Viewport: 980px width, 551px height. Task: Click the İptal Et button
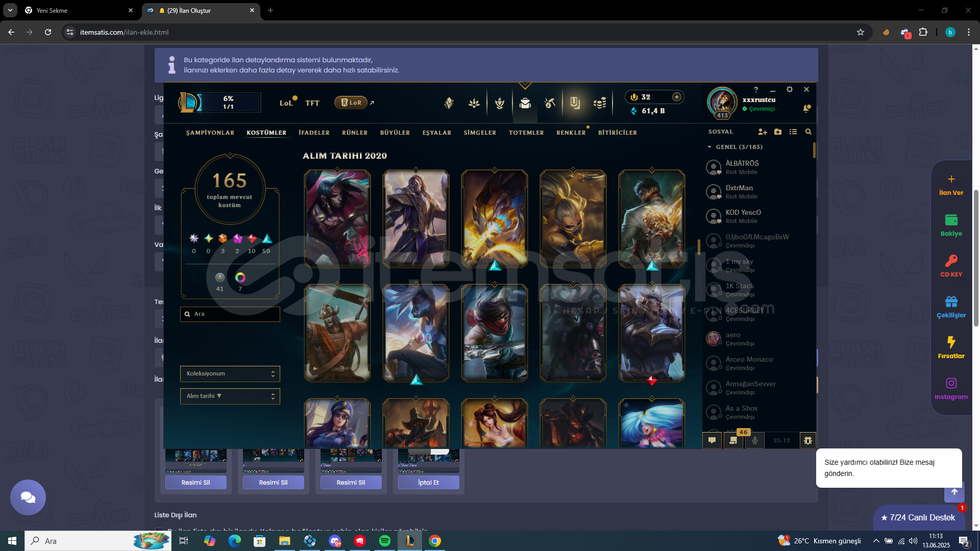[x=429, y=483]
